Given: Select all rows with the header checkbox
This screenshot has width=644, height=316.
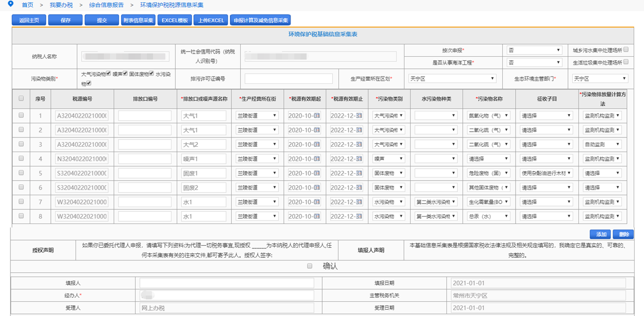Looking at the screenshot, I should click(21, 98).
